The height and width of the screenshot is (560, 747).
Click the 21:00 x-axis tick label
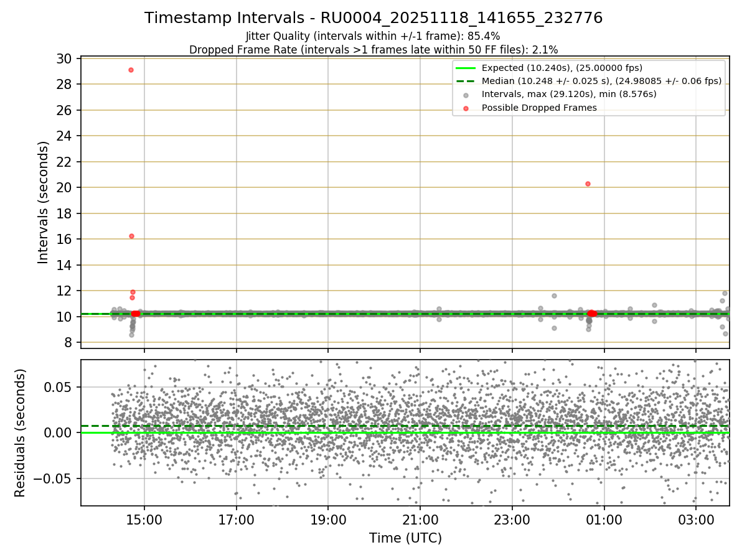pos(420,520)
